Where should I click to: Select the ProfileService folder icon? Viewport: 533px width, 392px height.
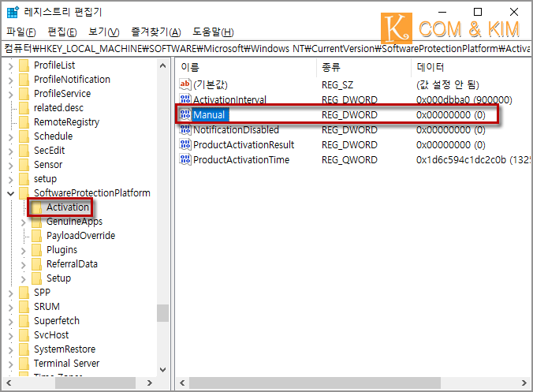24,94
